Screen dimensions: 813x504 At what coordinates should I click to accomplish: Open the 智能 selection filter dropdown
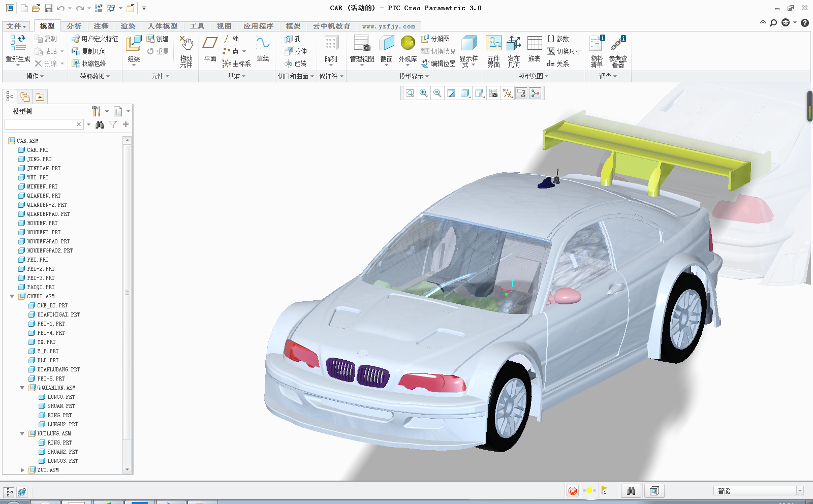click(x=799, y=491)
